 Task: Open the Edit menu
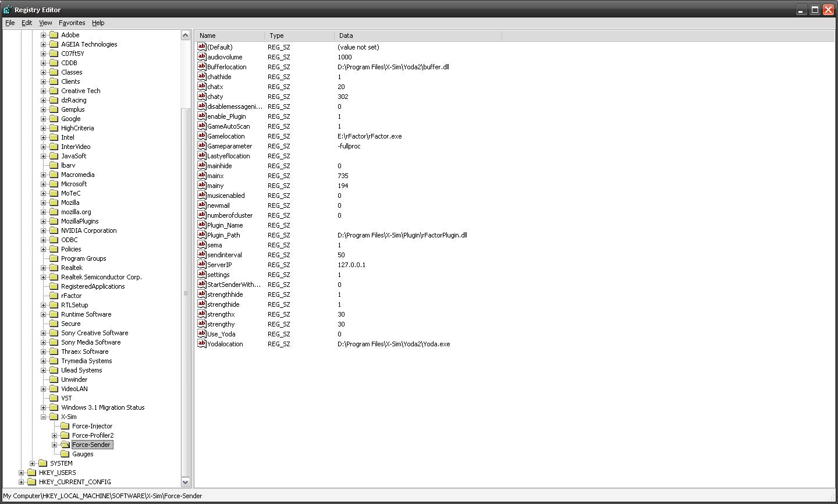pyautogui.click(x=27, y=23)
